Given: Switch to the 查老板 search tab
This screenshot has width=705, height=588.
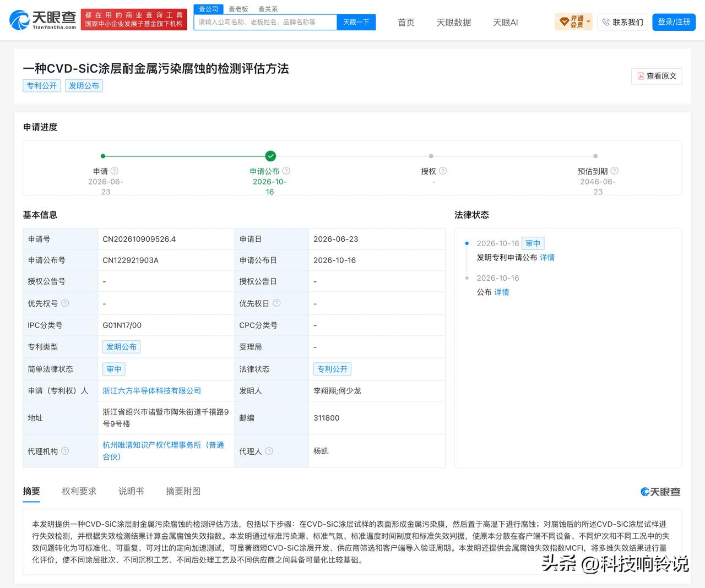Looking at the screenshot, I should (x=238, y=9).
